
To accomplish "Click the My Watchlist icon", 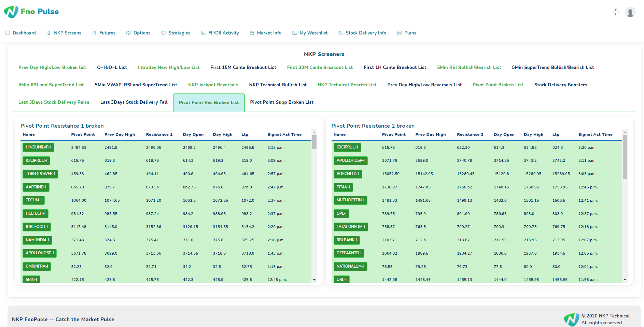I will coord(294,33).
